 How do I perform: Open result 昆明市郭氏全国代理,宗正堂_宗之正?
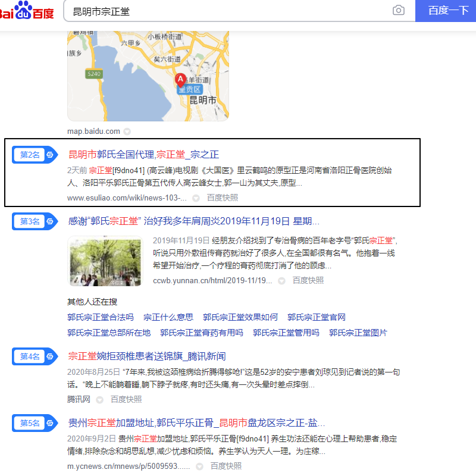[x=143, y=155]
